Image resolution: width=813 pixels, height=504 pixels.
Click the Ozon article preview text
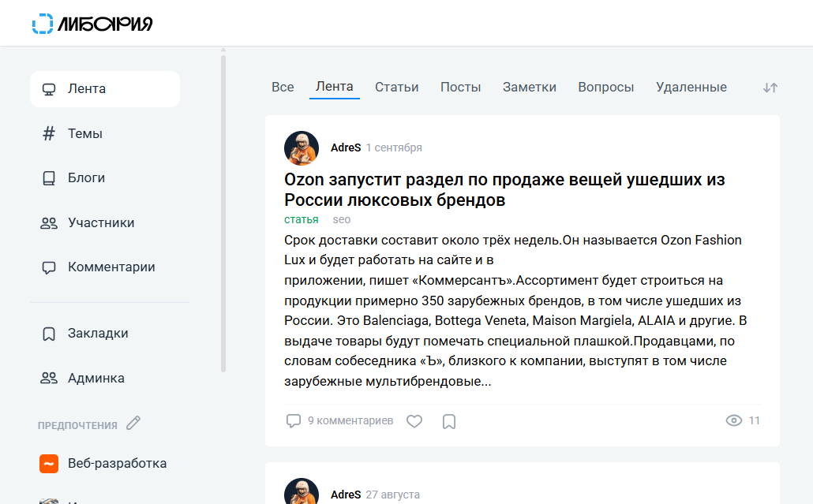(515, 311)
